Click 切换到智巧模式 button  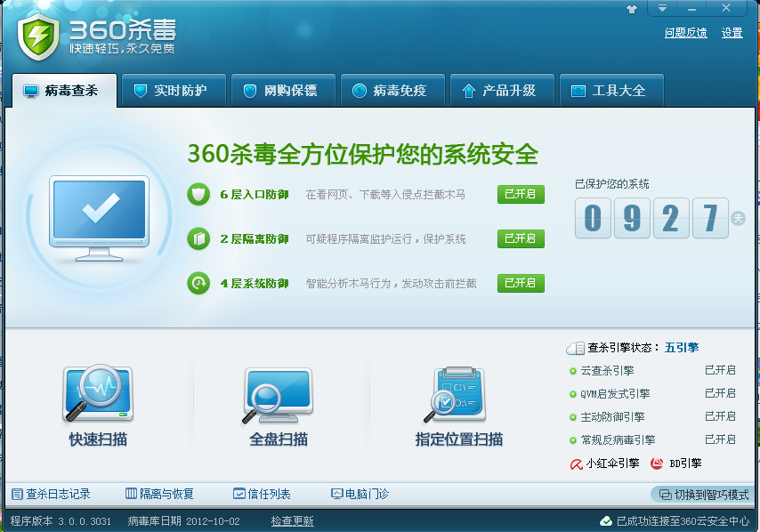[702, 495]
